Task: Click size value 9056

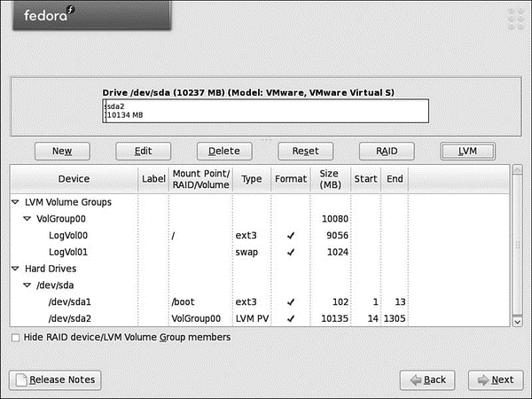Action: (x=337, y=236)
